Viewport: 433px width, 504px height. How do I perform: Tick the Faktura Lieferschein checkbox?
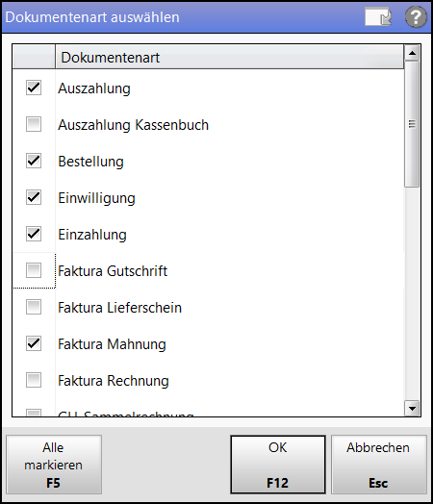[34, 307]
